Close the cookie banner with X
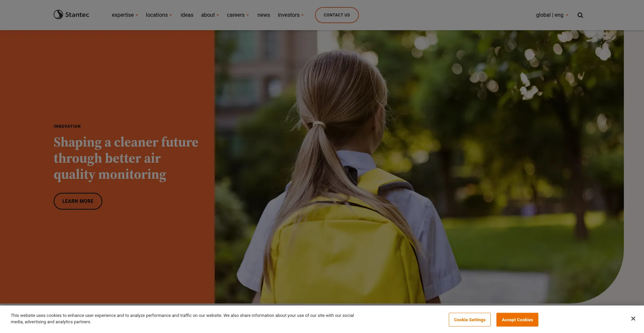The width and height of the screenshot is (644, 333). 633,319
